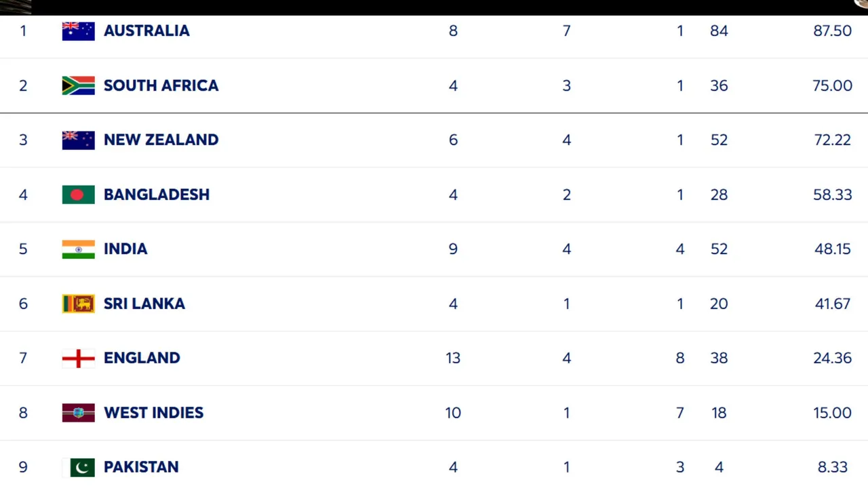The height and width of the screenshot is (488, 868).
Task: Click the South Africa flag icon
Action: click(78, 85)
